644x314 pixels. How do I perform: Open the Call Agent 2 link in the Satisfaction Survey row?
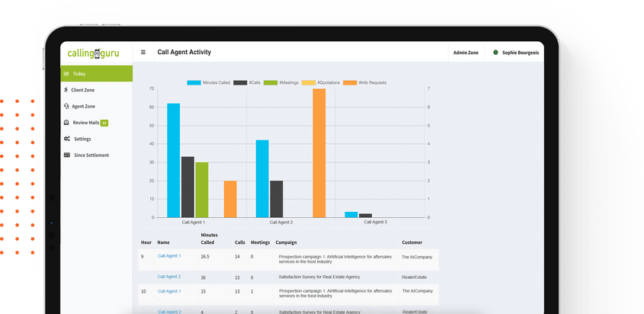click(x=169, y=277)
